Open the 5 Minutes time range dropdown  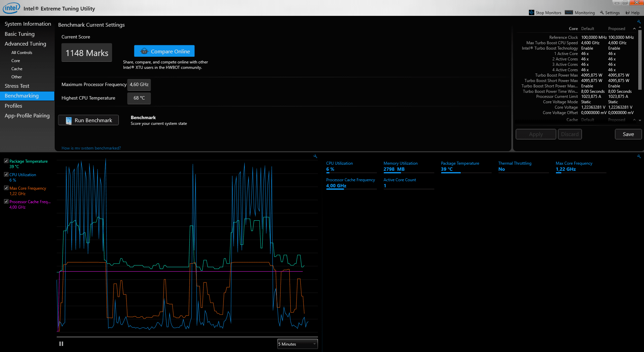(297, 344)
